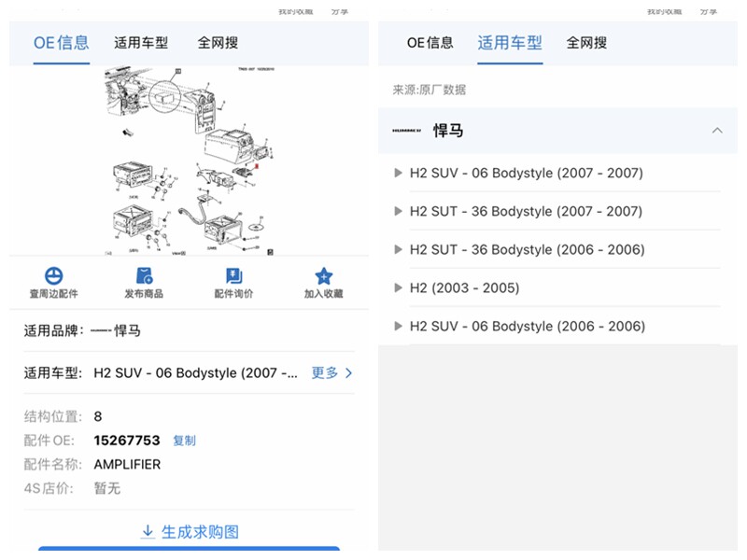Open the 全网搜 tab on left panel
The image size is (747, 560).
(218, 43)
